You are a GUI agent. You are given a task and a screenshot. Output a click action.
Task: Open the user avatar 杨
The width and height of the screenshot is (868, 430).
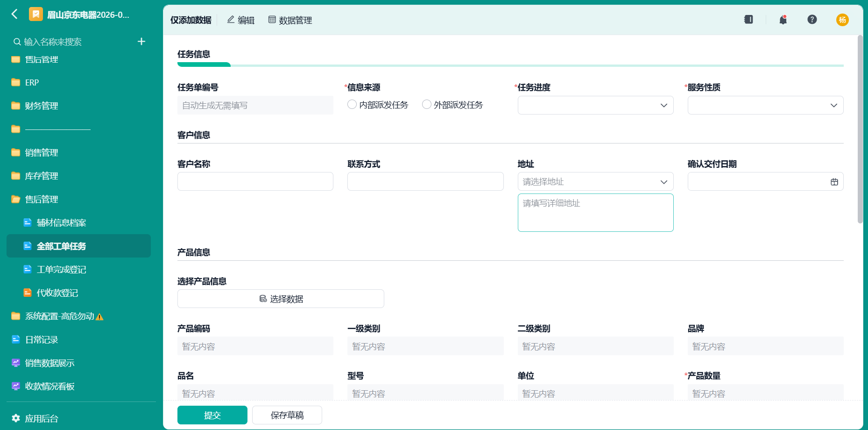842,20
